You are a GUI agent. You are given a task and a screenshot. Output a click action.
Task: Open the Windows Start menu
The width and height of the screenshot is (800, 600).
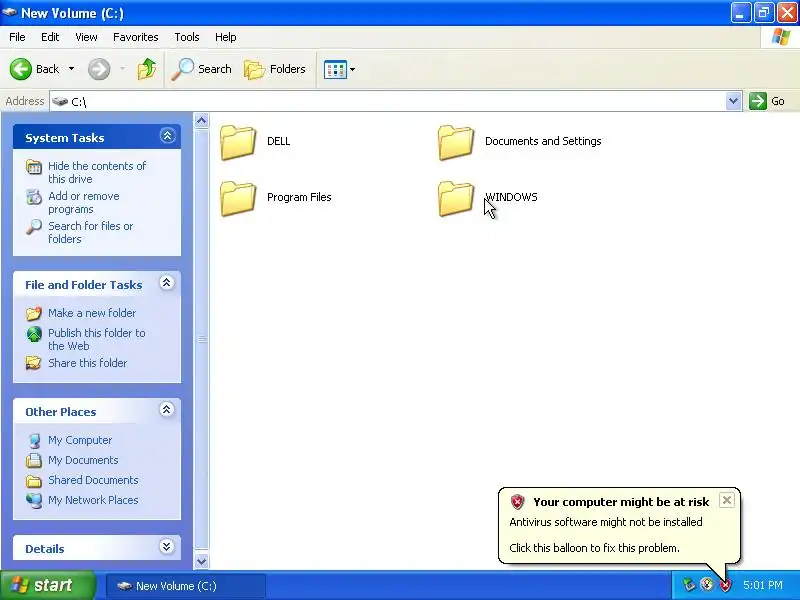point(47,585)
